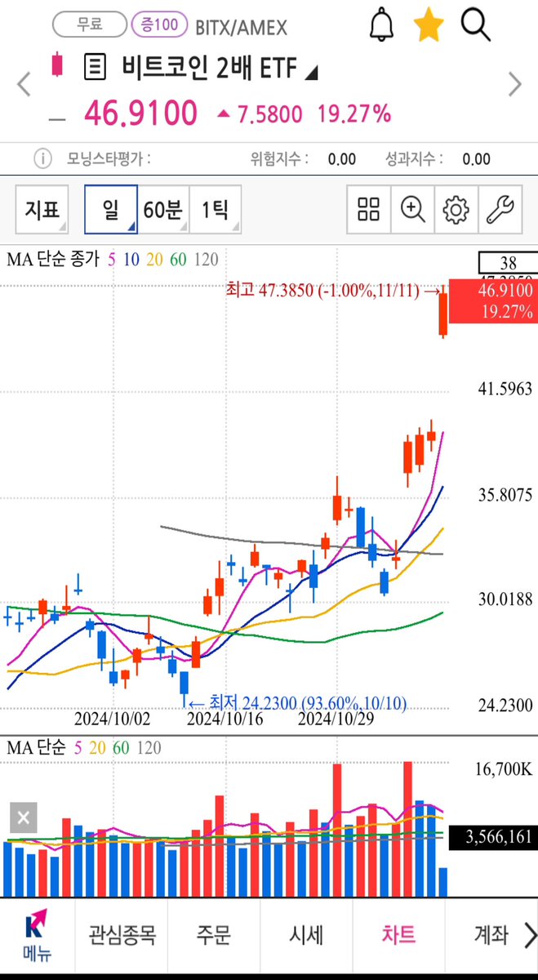The height and width of the screenshot is (980, 538).
Task: Switch to the 시세 quotes tab
Action: click(306, 936)
